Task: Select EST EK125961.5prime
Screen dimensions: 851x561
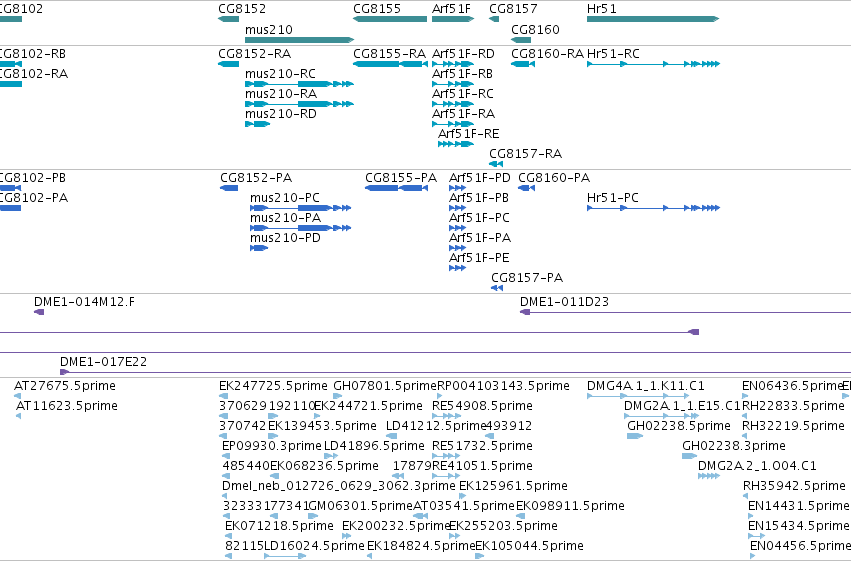Action: pos(513,487)
